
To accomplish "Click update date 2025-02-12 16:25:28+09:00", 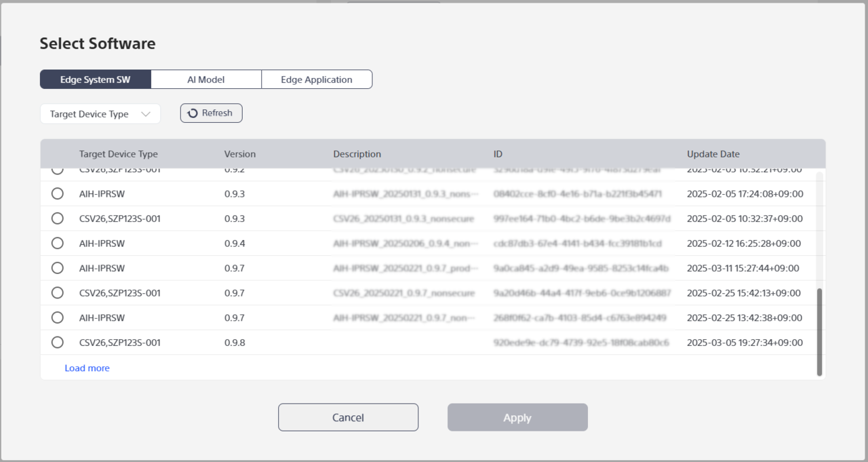I will coord(745,244).
